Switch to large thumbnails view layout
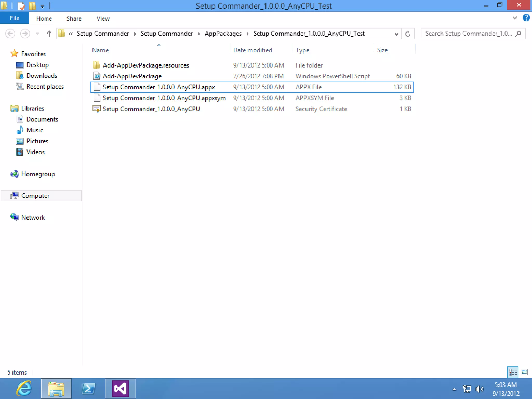Image resolution: width=532 pixels, height=399 pixels. [x=524, y=372]
